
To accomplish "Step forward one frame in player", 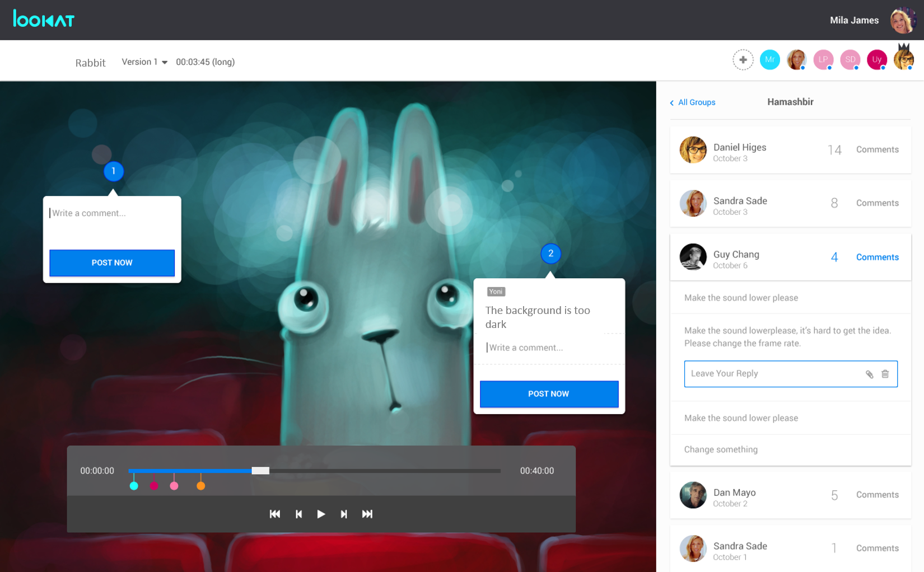I will 344,514.
